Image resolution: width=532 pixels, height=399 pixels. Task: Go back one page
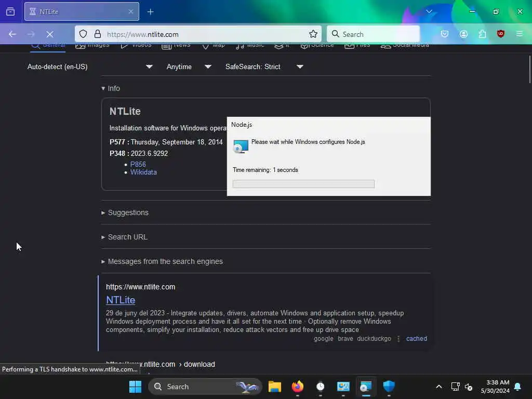(x=12, y=34)
